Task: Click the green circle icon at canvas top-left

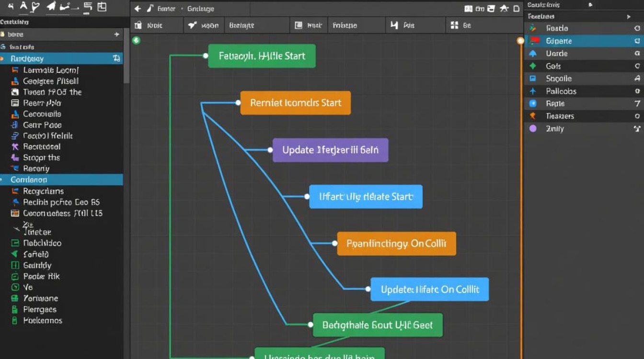Action: click(136, 40)
